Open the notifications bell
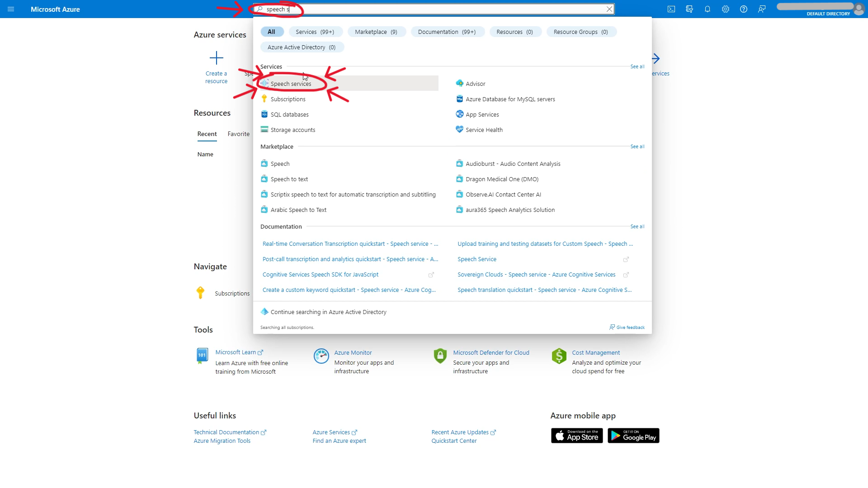Image resolution: width=868 pixels, height=488 pixels. [708, 9]
